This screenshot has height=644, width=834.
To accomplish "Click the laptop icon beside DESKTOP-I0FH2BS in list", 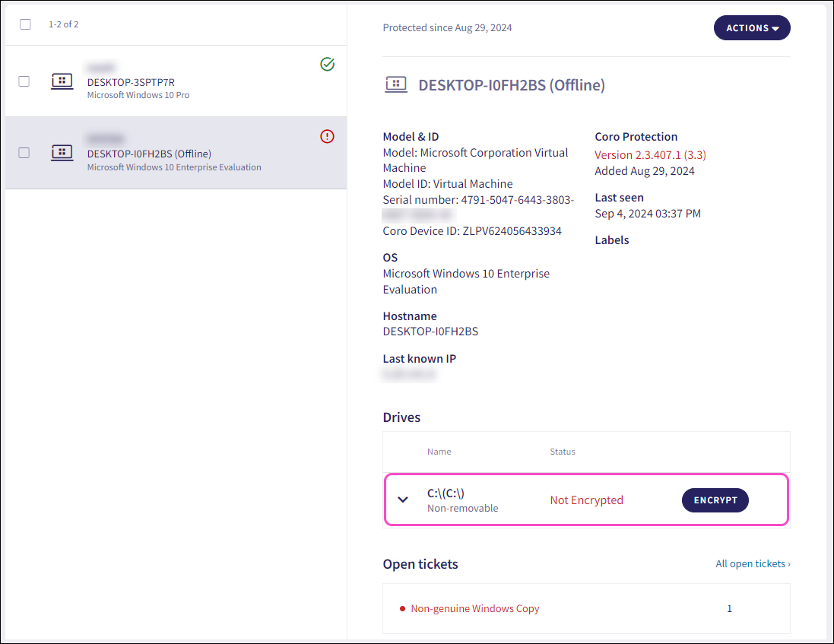I will (62, 153).
